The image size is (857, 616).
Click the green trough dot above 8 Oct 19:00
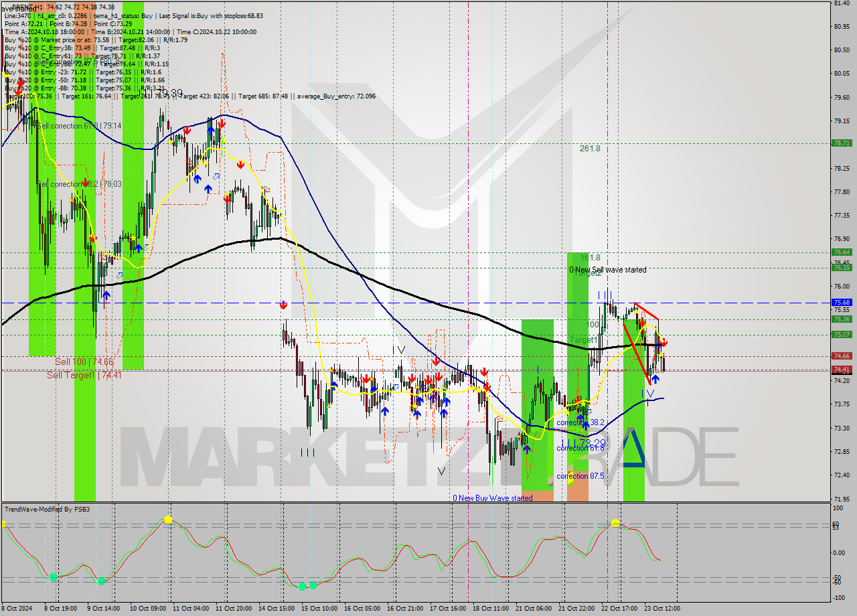(53, 576)
